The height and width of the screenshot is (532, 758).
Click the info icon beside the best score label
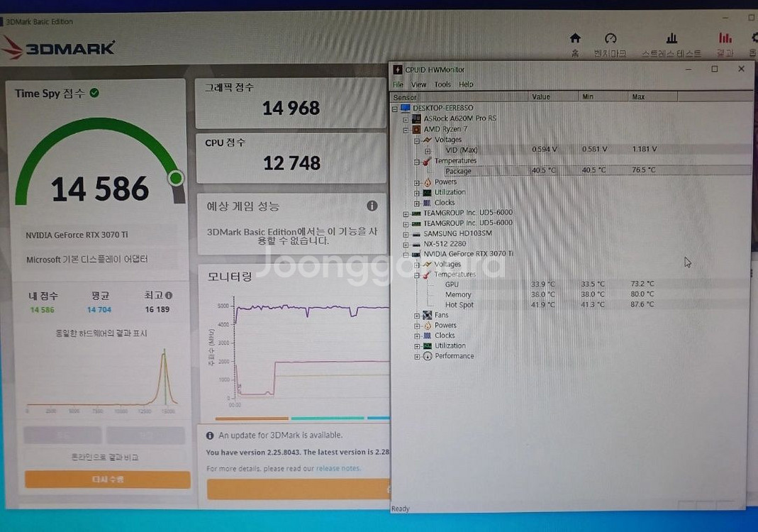coord(169,295)
